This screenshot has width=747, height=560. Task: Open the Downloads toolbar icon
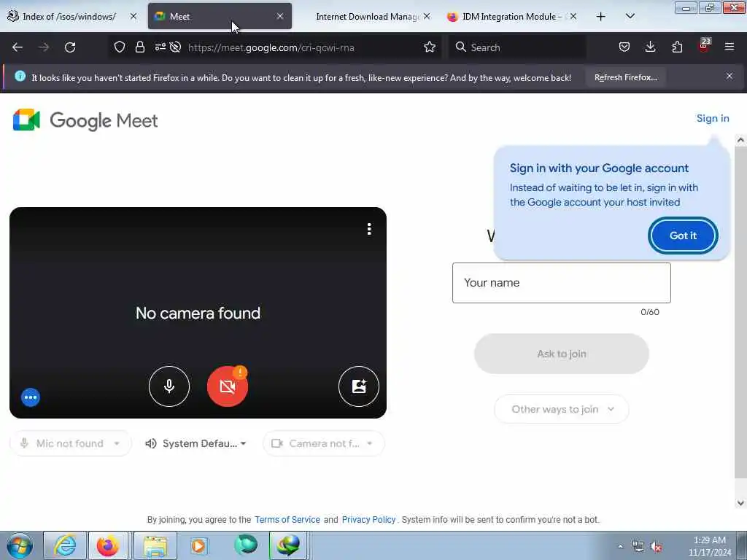pyautogui.click(x=650, y=47)
